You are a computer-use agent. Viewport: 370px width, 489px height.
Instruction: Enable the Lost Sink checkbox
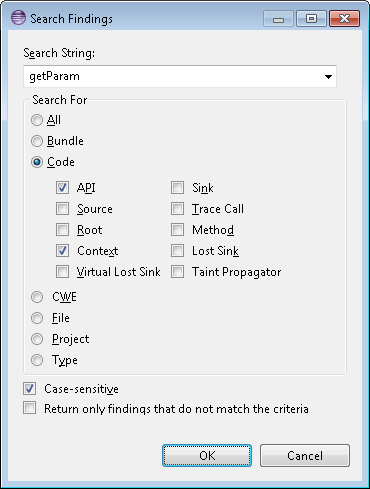click(177, 251)
